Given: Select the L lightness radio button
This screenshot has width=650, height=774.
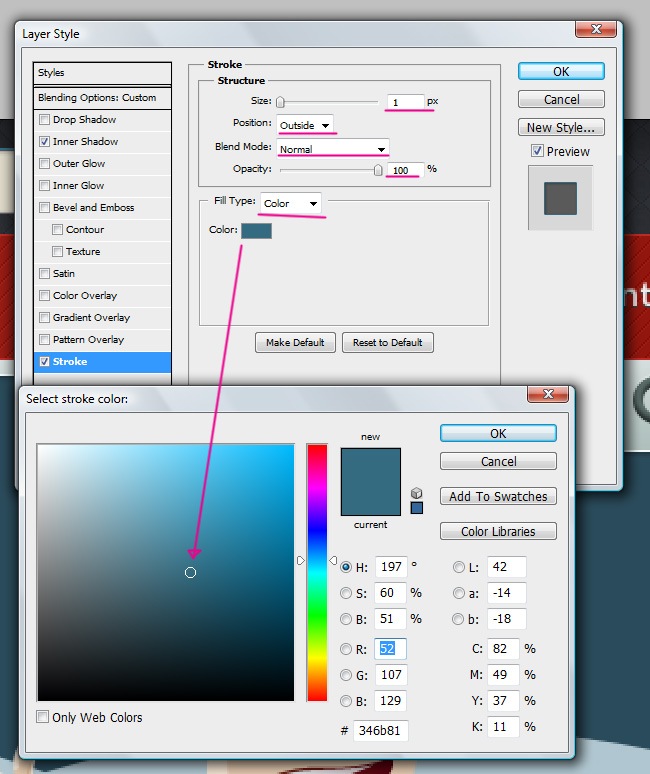Looking at the screenshot, I should click(459, 567).
